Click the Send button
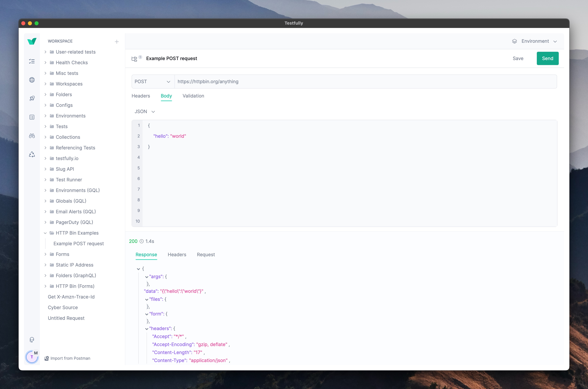 [x=548, y=58]
